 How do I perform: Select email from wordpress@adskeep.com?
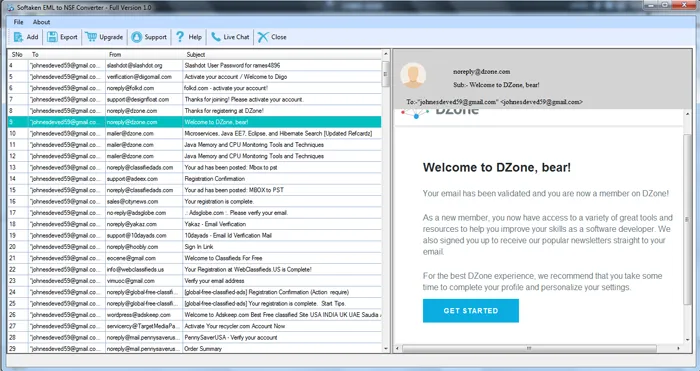coord(195,315)
